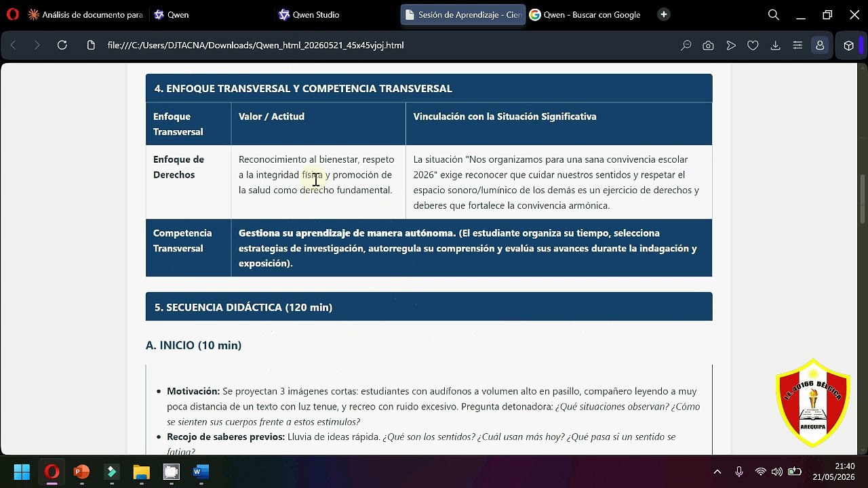Open the Windows Start menu

click(x=22, y=472)
